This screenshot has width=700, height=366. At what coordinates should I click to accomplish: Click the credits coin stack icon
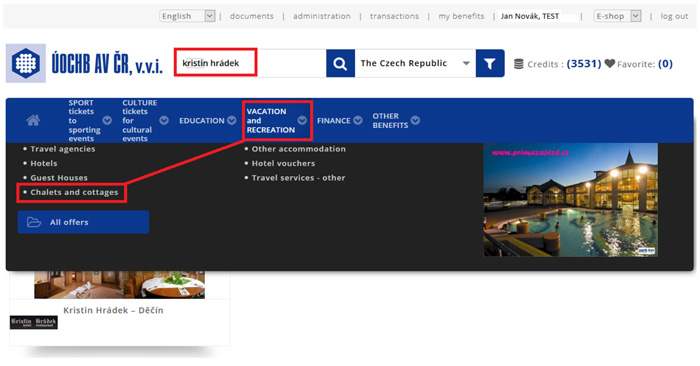click(x=518, y=64)
